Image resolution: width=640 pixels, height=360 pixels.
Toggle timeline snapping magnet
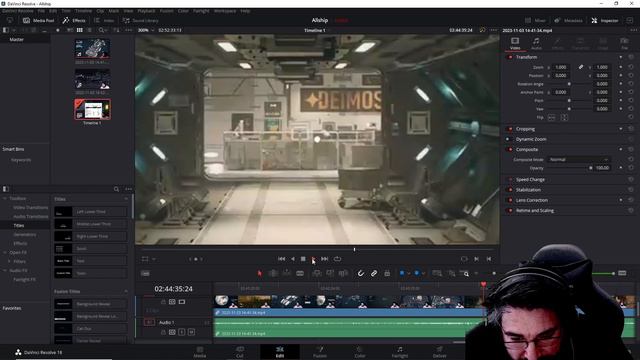tap(361, 273)
